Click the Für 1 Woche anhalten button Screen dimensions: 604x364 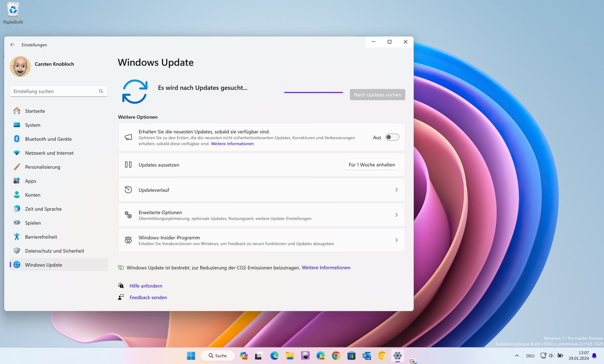[372, 165]
